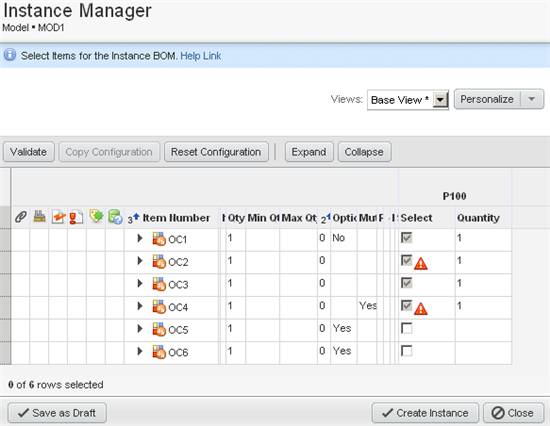The width and height of the screenshot is (550, 426).
Task: Click the green database refresh header icon
Action: [115, 217]
